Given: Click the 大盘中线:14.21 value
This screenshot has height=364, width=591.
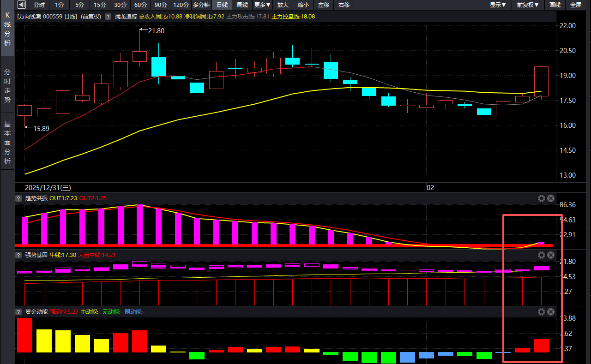Looking at the screenshot, I should click(97, 255).
